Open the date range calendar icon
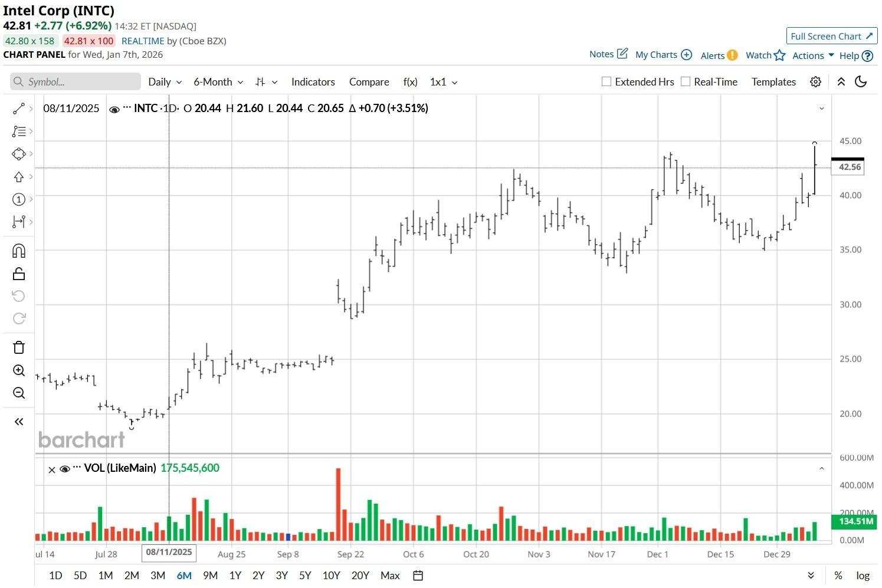The height and width of the screenshot is (588, 882). pyautogui.click(x=418, y=576)
